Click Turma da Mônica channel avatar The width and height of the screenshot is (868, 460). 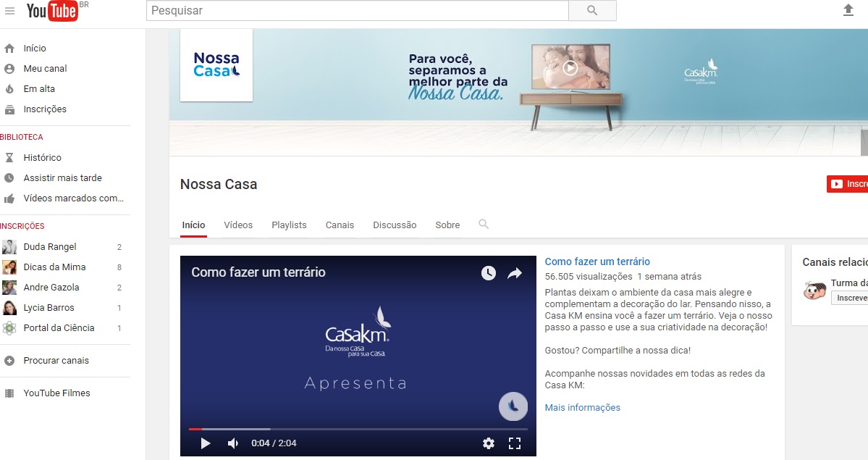pos(814,290)
